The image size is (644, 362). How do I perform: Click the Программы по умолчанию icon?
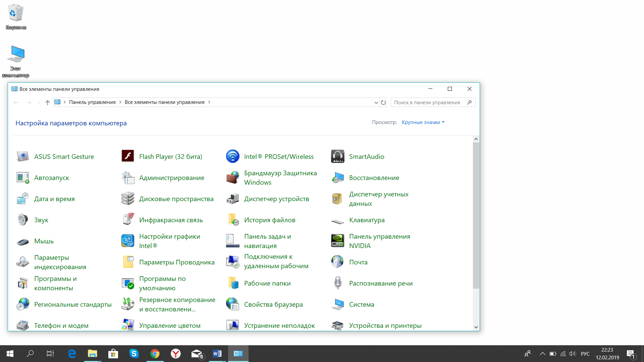click(x=127, y=283)
